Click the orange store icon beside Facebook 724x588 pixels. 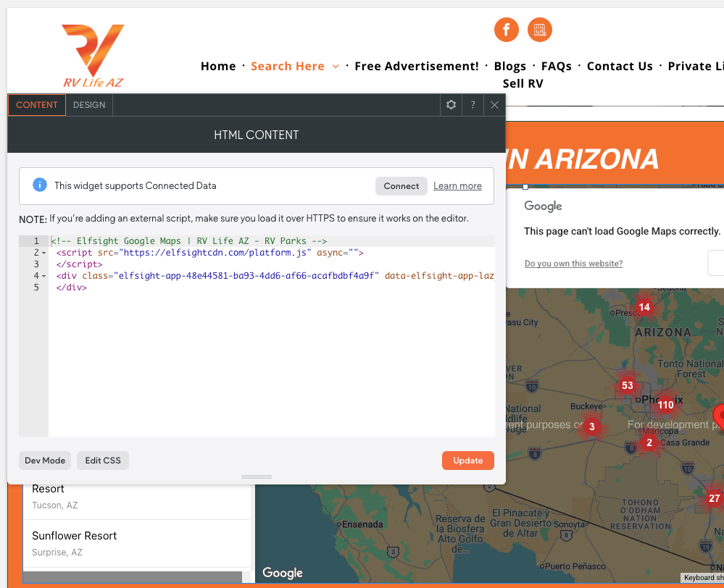coord(539,30)
